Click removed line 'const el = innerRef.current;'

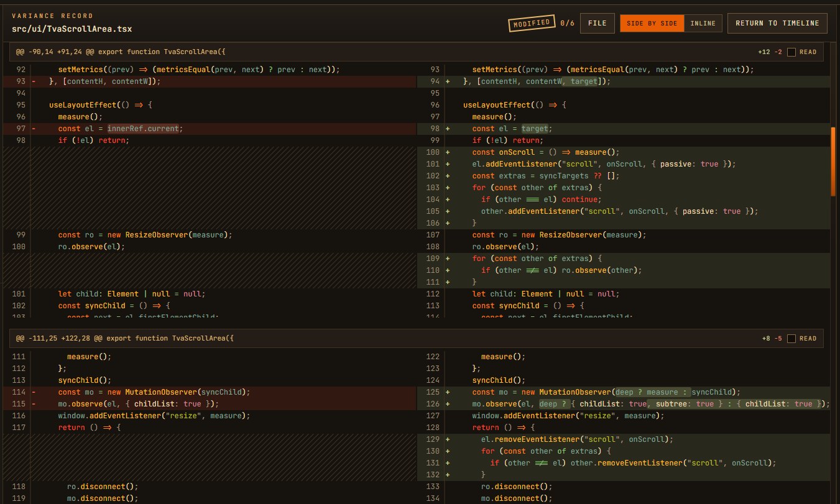point(210,129)
